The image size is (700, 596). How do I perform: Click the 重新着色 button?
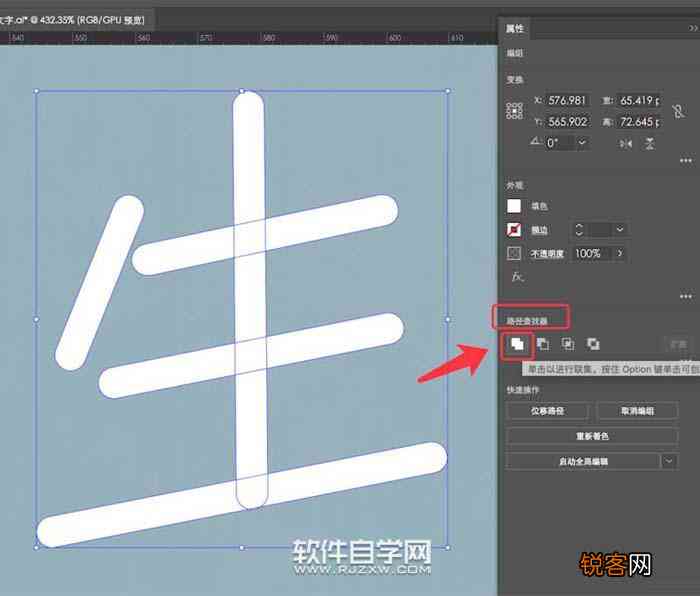(x=592, y=436)
